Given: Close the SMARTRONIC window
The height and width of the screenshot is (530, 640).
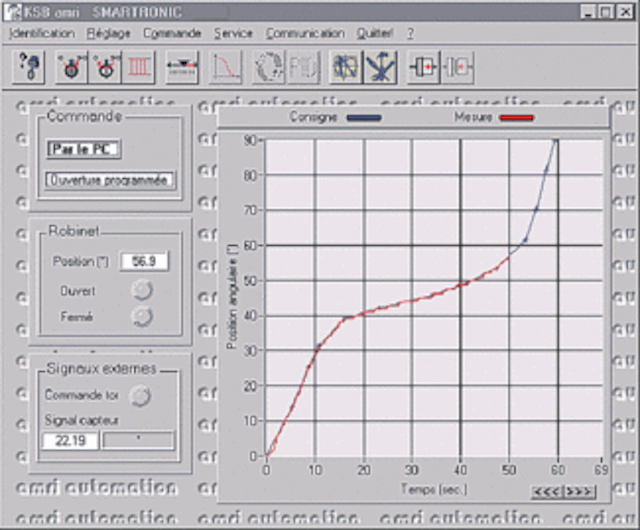Looking at the screenshot, I should coord(624,12).
